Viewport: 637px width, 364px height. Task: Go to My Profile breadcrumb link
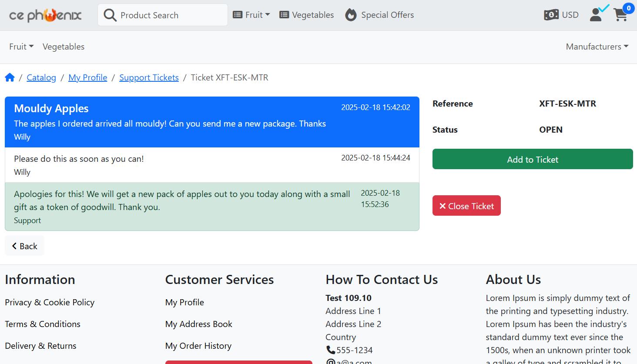coord(88,77)
